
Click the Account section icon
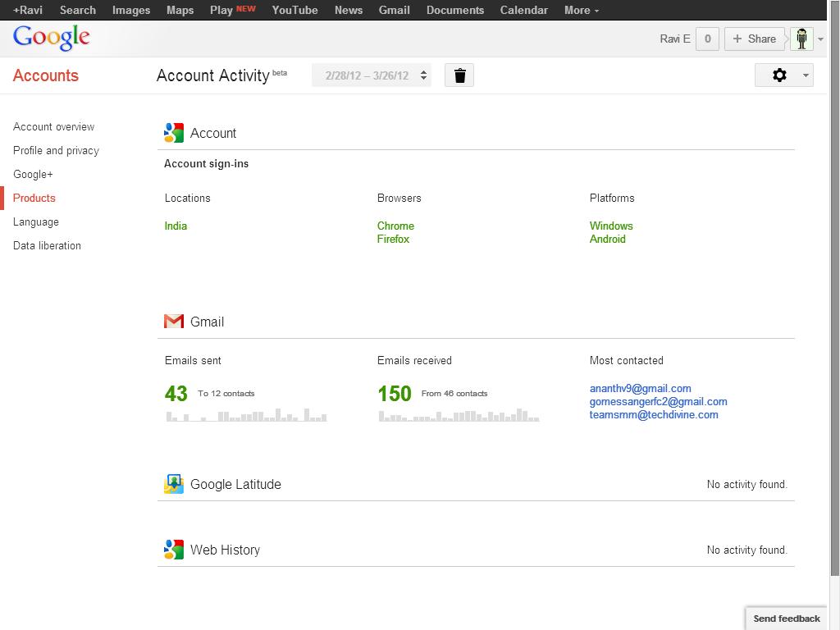pyautogui.click(x=173, y=133)
